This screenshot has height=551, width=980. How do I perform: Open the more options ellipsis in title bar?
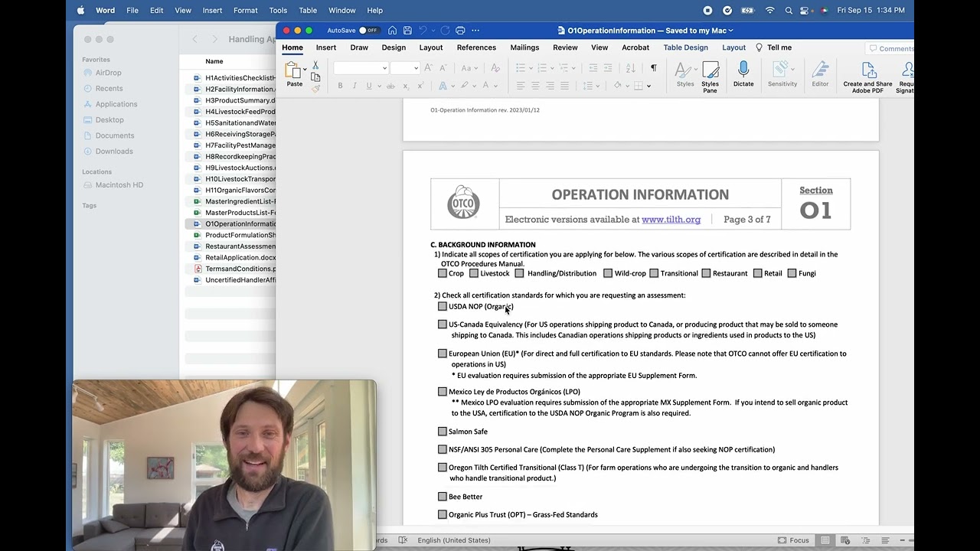point(475,31)
